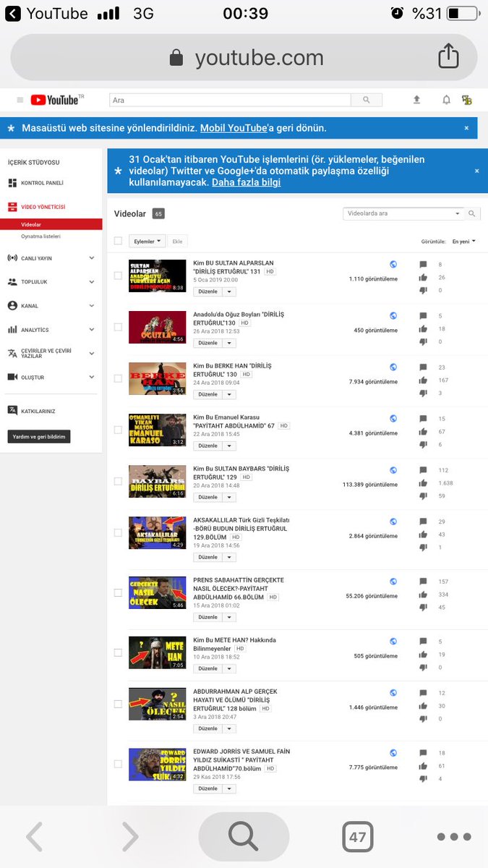Click dislikes icon for PRENS SABAHATTİN video
The width and height of the screenshot is (488, 868).
pos(424,608)
